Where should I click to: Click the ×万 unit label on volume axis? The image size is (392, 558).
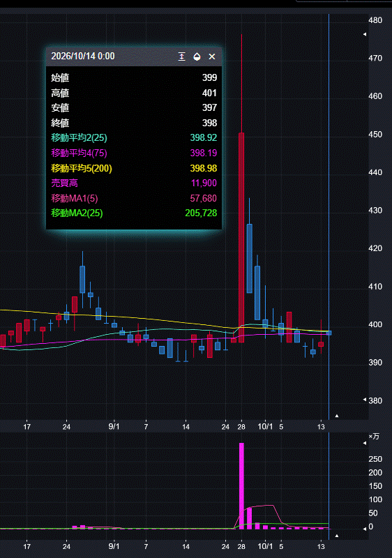coord(375,437)
